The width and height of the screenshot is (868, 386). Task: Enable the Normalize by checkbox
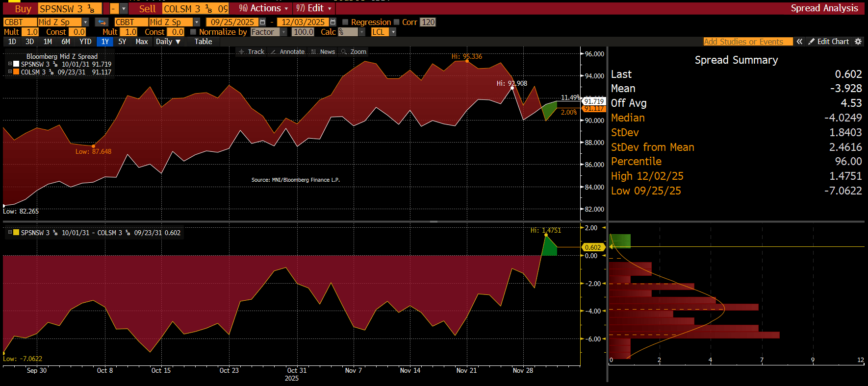point(193,32)
